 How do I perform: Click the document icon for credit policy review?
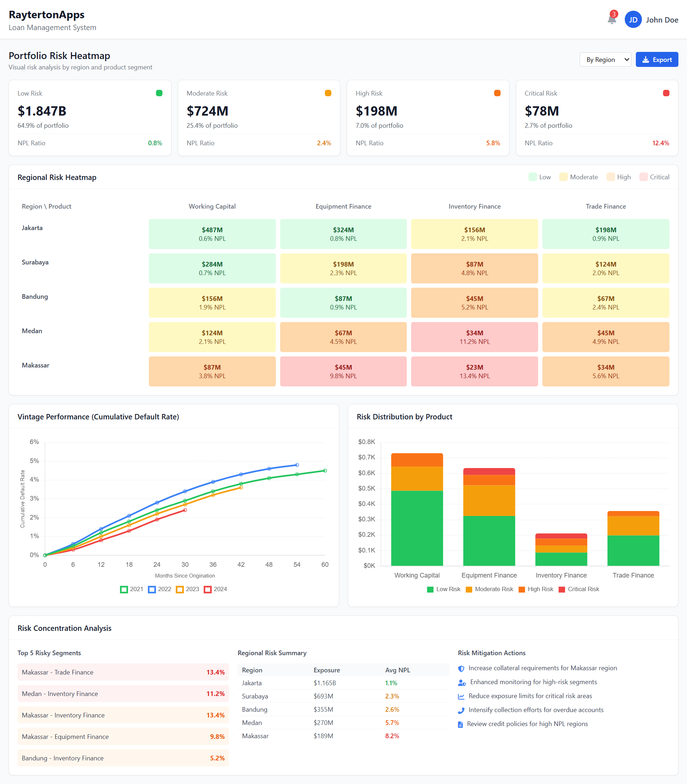tap(461, 724)
